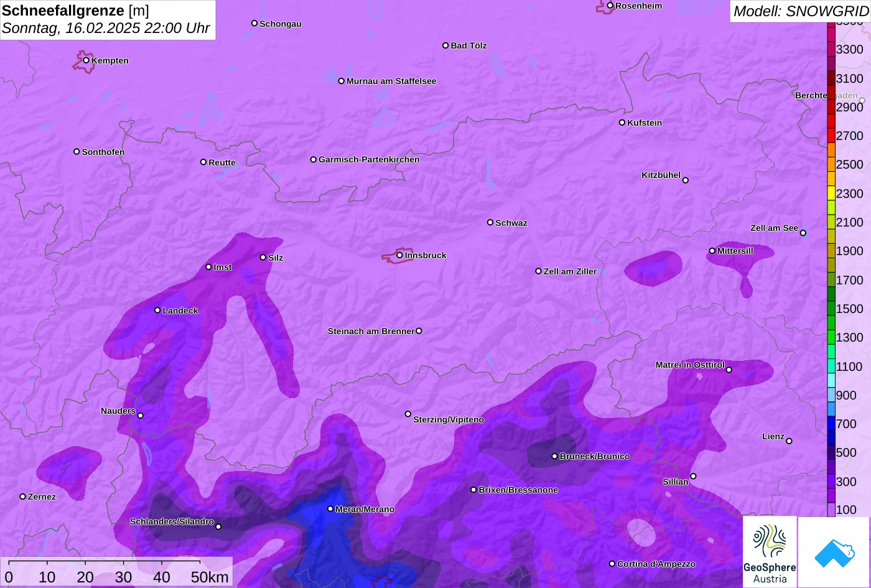Click the Berchtesgaden label
This screenshot has height=588, width=871.
tap(826, 95)
